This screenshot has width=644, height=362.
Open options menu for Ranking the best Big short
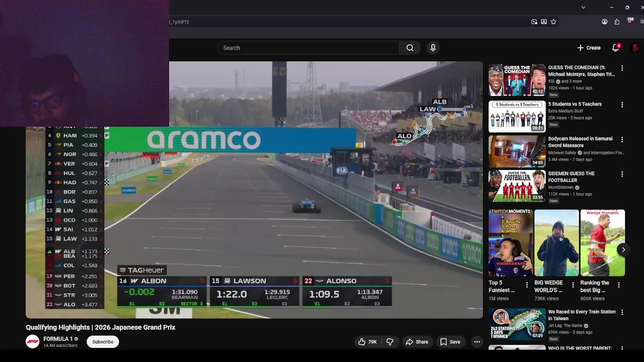[x=618, y=285]
